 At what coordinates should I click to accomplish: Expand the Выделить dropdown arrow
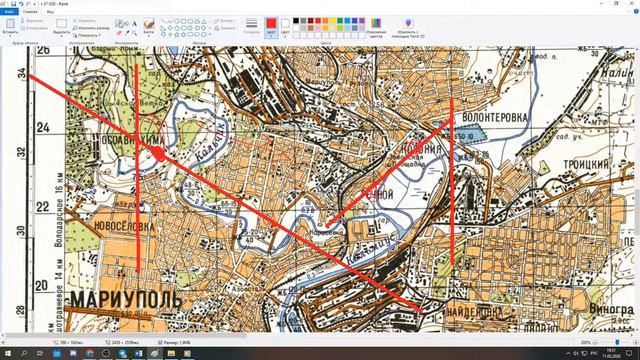(x=61, y=36)
